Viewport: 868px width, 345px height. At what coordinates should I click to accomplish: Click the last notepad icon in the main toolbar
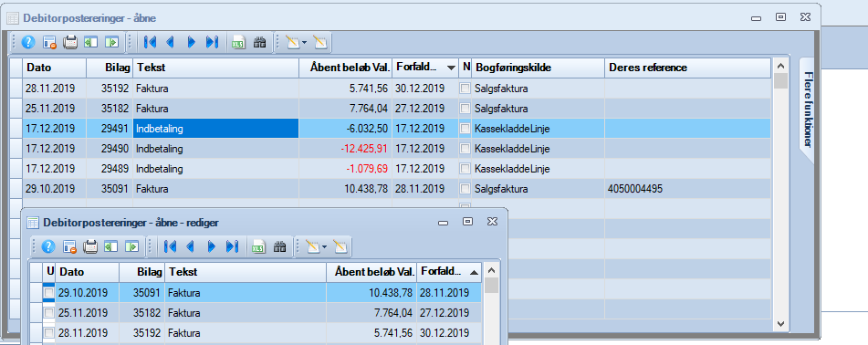coord(320,42)
